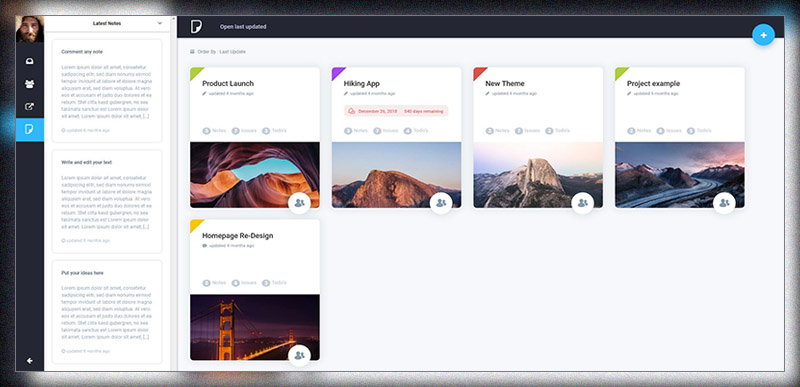Open the Write and edit your text note
The image size is (800, 387).
click(x=107, y=201)
